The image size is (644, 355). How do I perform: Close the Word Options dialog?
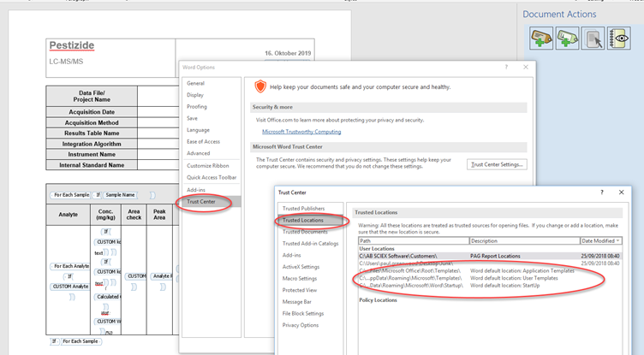(526, 67)
